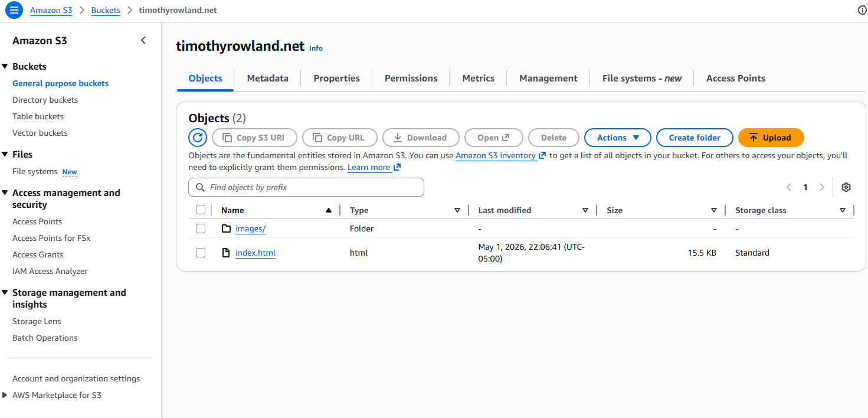Open Account and organization settings
868x418 pixels.
[x=76, y=378]
